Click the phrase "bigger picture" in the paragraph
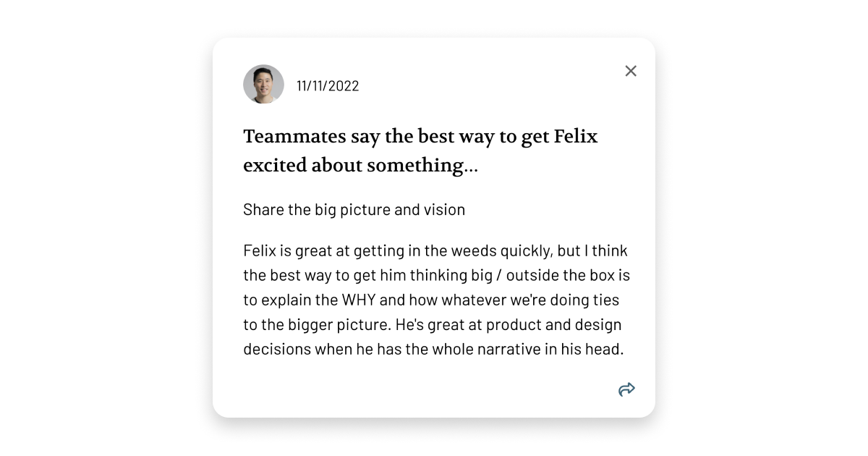Image resolution: width=868 pixels, height=456 pixels. (329, 325)
